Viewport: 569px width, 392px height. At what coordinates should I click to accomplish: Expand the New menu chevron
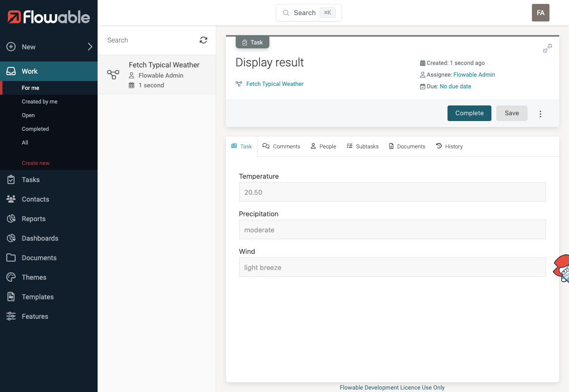90,47
